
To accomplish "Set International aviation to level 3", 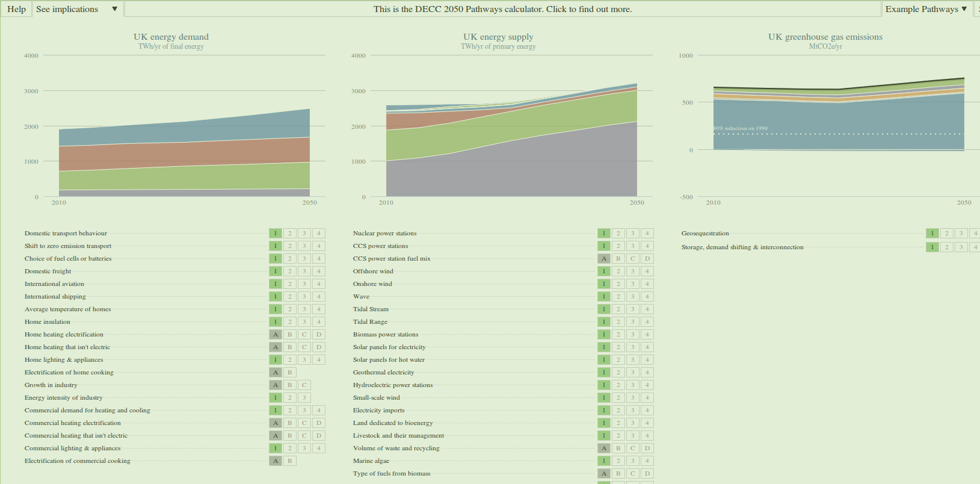I will click(x=304, y=284).
